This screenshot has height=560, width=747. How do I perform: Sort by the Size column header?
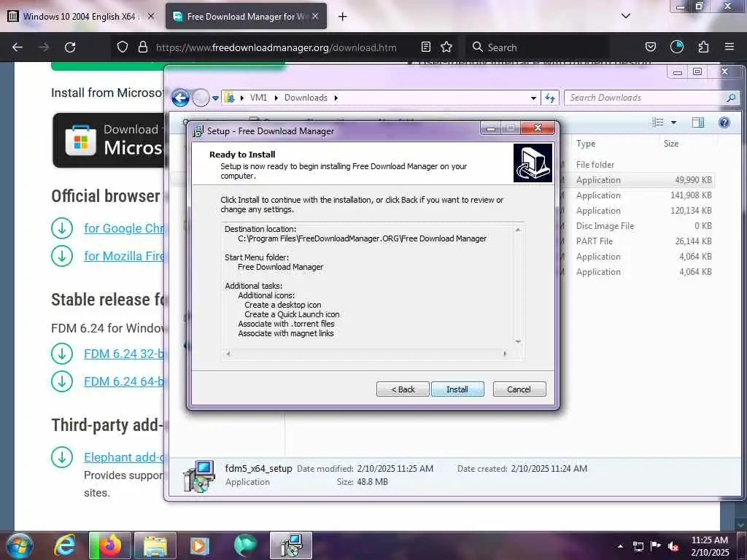click(671, 144)
